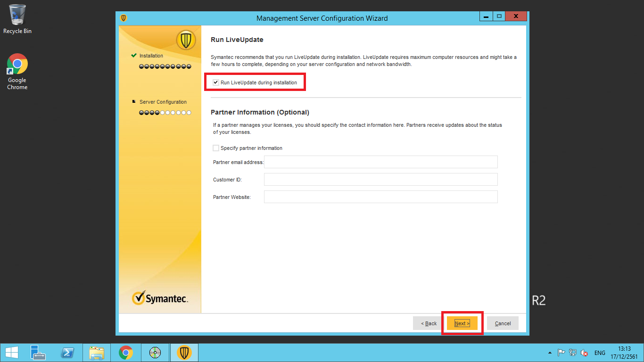Click the muted volume icon in the tray

point(584,353)
